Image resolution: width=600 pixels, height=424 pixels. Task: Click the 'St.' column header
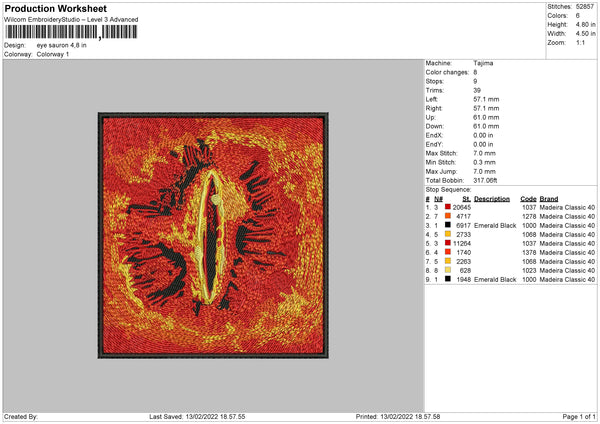click(466, 199)
